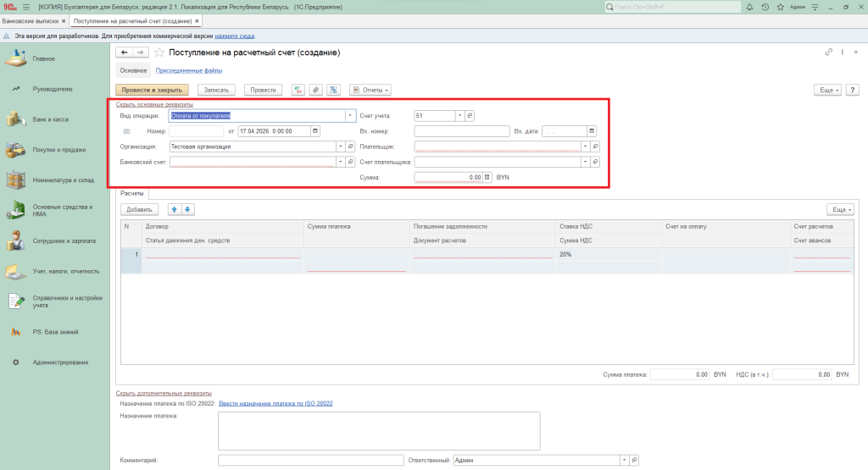Show debit-credit postings icon in toolbar

(298, 90)
